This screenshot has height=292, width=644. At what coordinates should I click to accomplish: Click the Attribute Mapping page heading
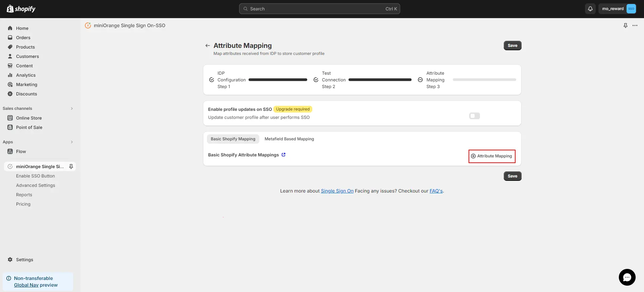pos(243,46)
